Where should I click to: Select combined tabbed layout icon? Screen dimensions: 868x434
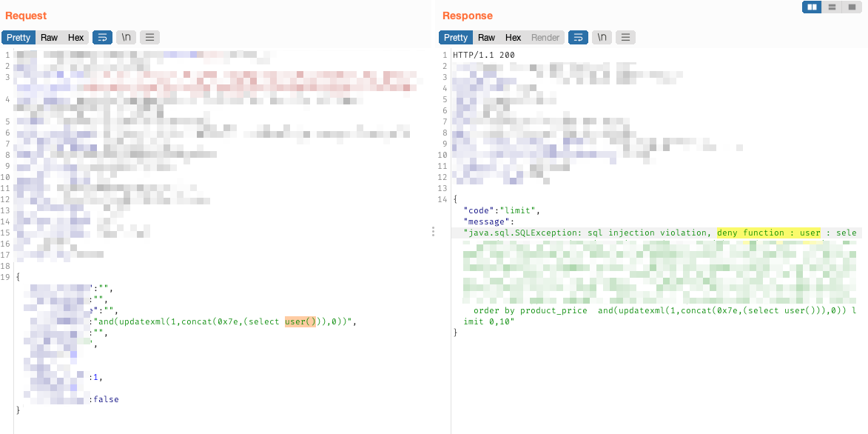click(850, 7)
